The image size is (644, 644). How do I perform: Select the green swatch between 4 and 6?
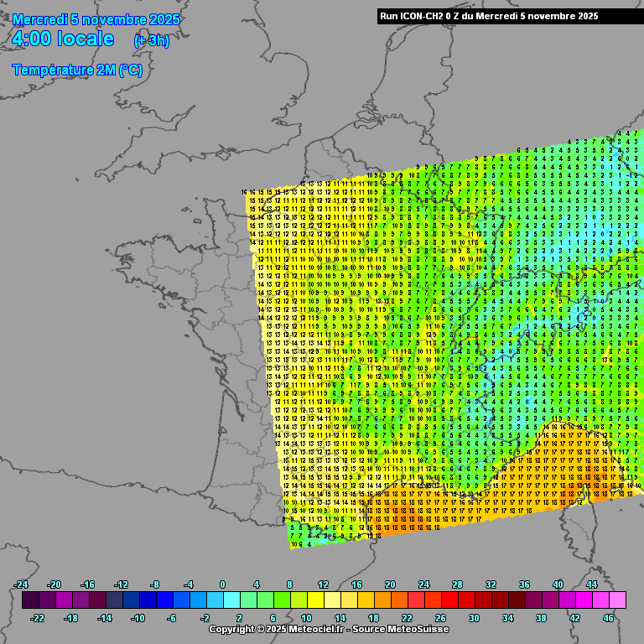click(265, 600)
